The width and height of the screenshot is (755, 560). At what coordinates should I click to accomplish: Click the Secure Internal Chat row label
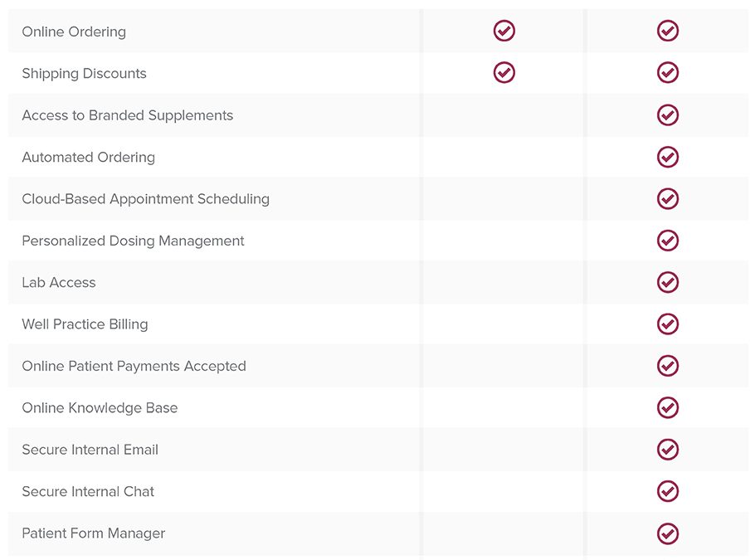[x=88, y=491]
